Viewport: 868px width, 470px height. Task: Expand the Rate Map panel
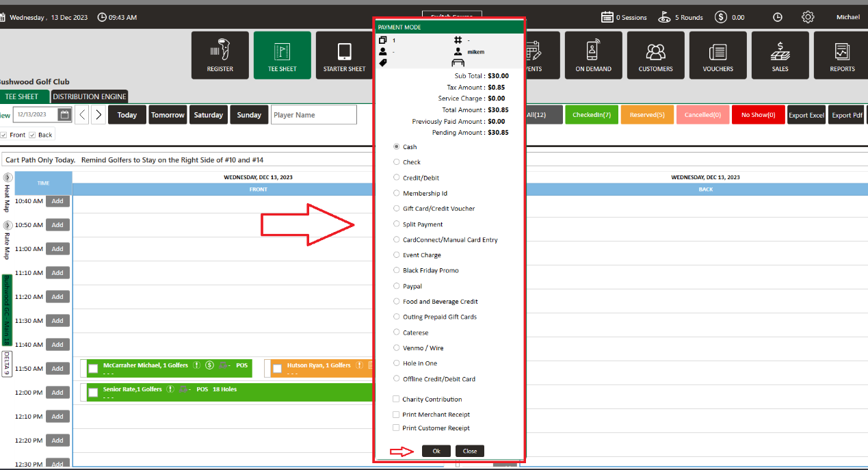coord(8,225)
